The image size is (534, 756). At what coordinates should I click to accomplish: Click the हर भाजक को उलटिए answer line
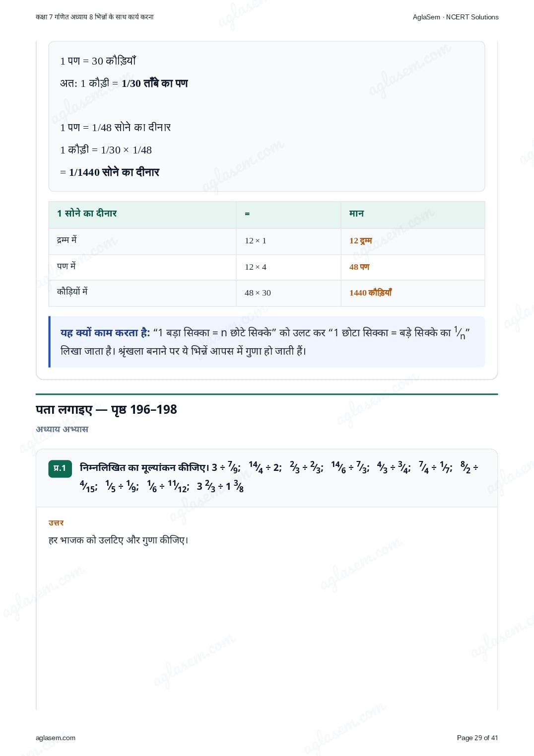(119, 540)
